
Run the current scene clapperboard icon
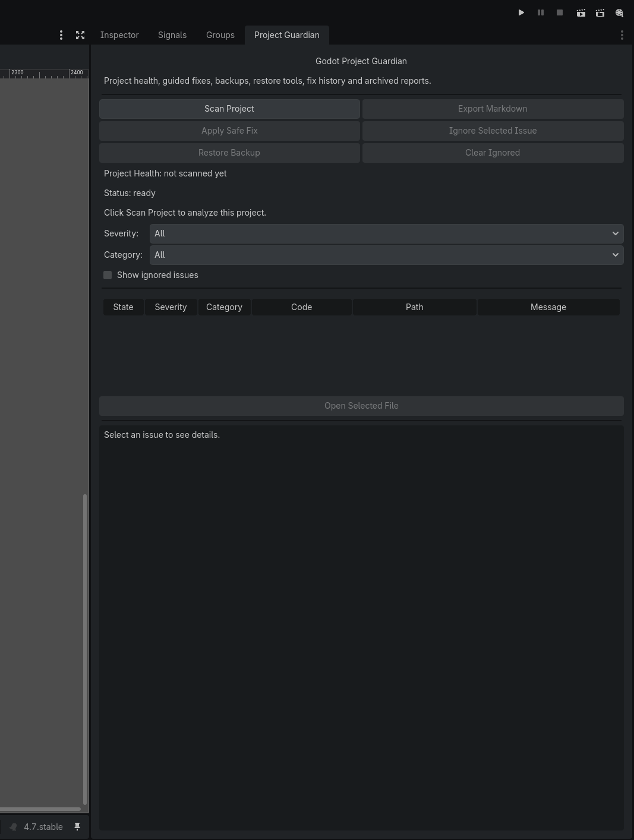[581, 12]
